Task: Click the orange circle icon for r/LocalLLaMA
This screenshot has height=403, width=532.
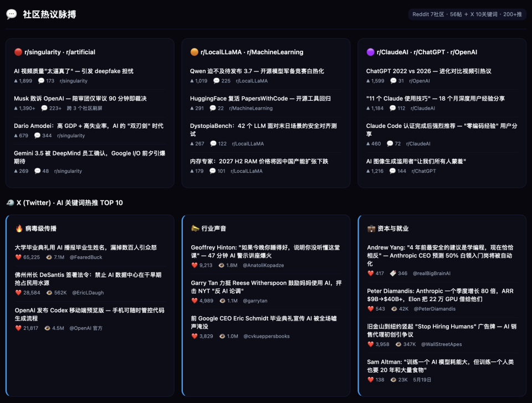Action: (194, 52)
